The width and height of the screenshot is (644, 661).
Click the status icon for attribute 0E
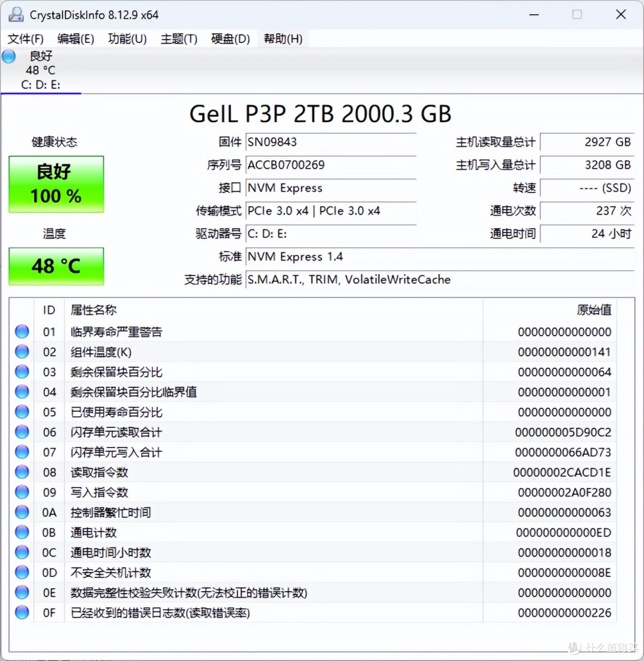(x=22, y=592)
